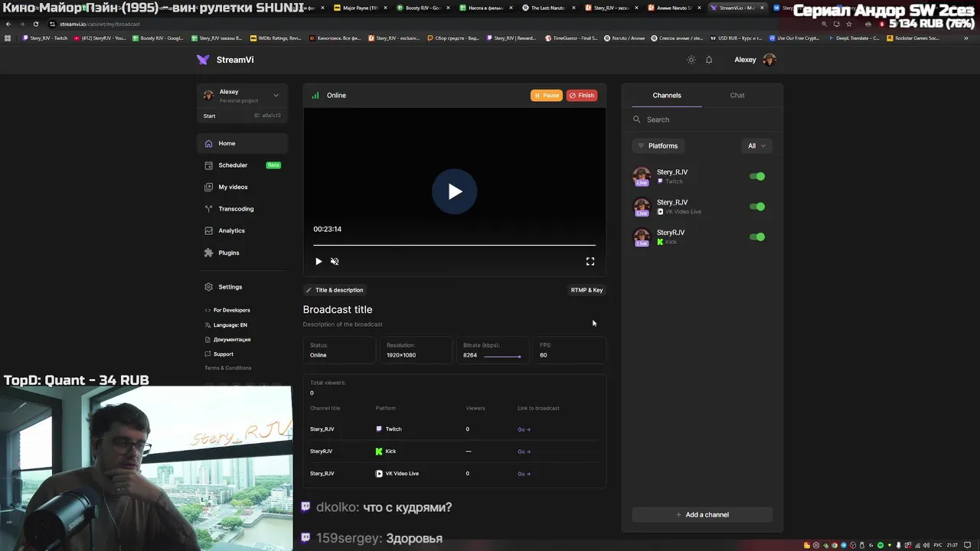
Task: Click the volume icon in the taskbar
Action: [926, 545]
